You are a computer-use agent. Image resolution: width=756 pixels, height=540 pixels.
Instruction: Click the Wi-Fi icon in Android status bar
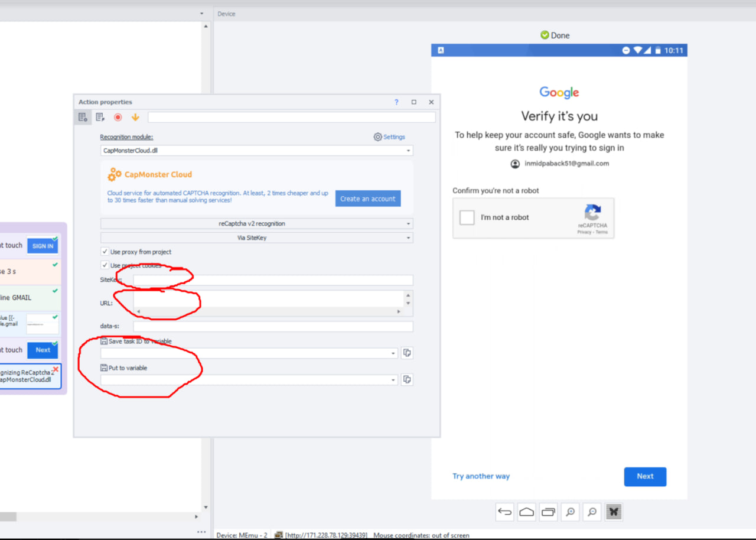pyautogui.click(x=638, y=51)
